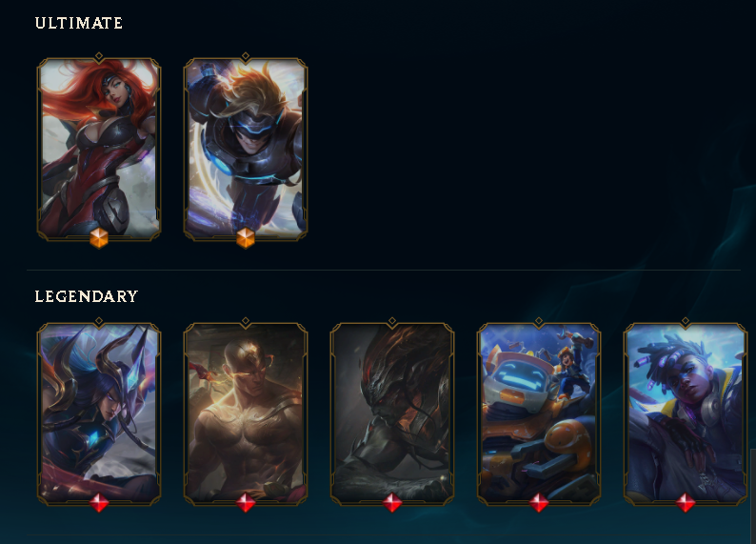
Task: Select the horned-helmet legendary skin card
Action: [x=99, y=413]
